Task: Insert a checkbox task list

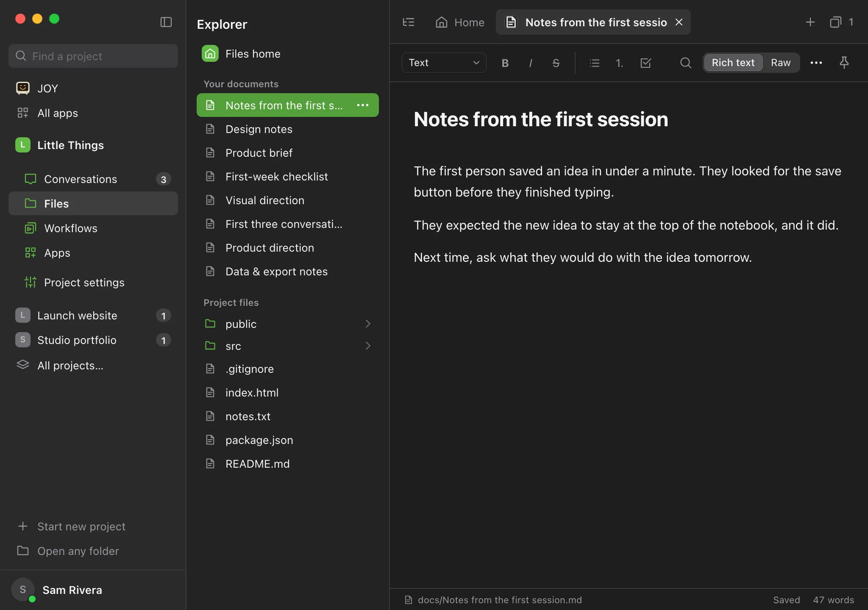Action: [645, 63]
